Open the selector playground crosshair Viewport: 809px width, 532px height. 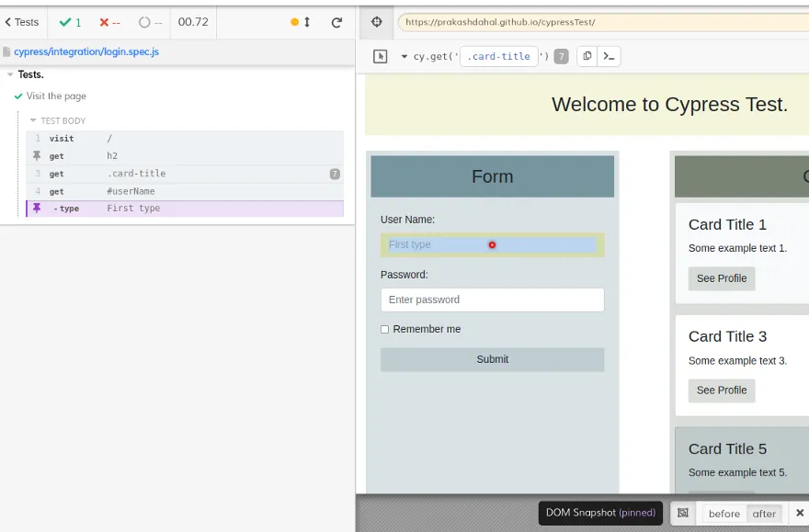coord(377,22)
